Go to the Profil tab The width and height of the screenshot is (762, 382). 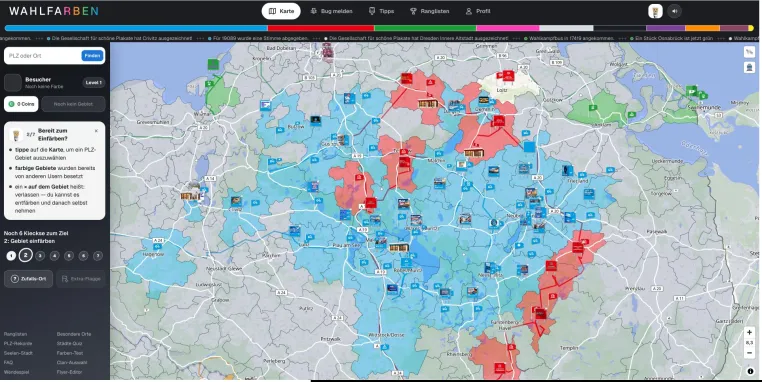(x=478, y=11)
